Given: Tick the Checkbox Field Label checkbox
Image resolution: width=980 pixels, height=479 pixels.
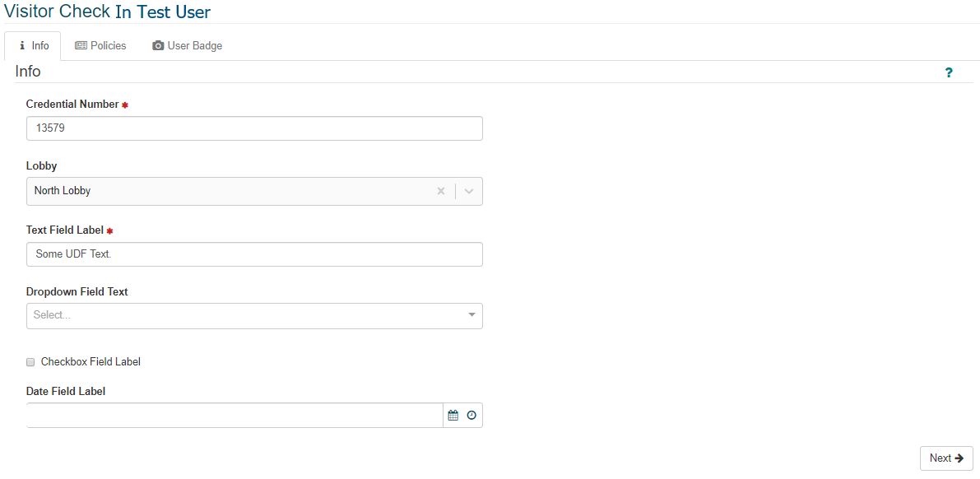Looking at the screenshot, I should pos(30,362).
